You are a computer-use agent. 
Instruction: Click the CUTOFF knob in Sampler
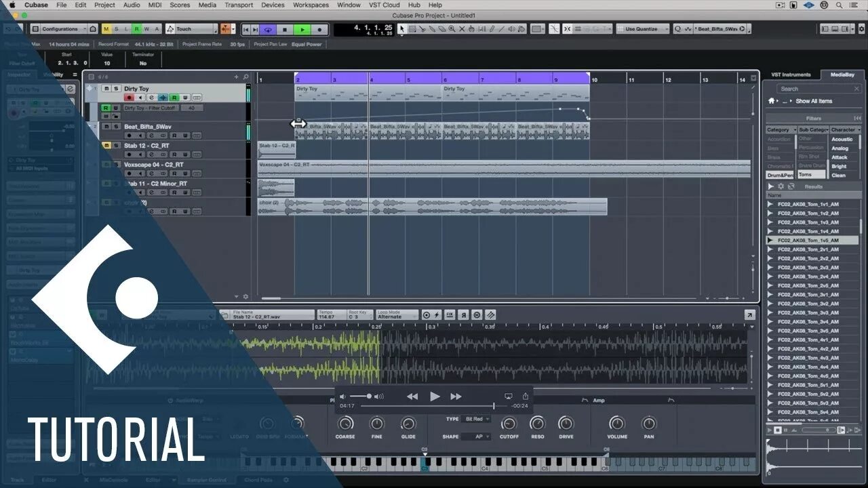(509, 424)
